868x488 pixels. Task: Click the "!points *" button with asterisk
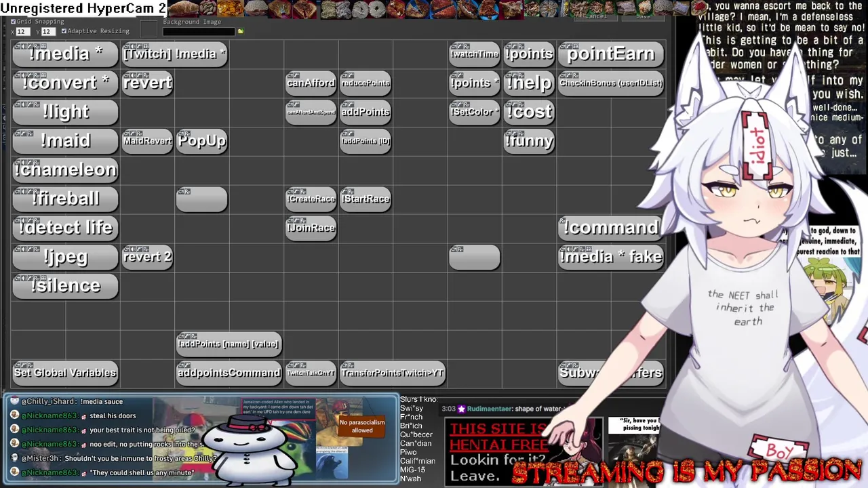(x=474, y=83)
